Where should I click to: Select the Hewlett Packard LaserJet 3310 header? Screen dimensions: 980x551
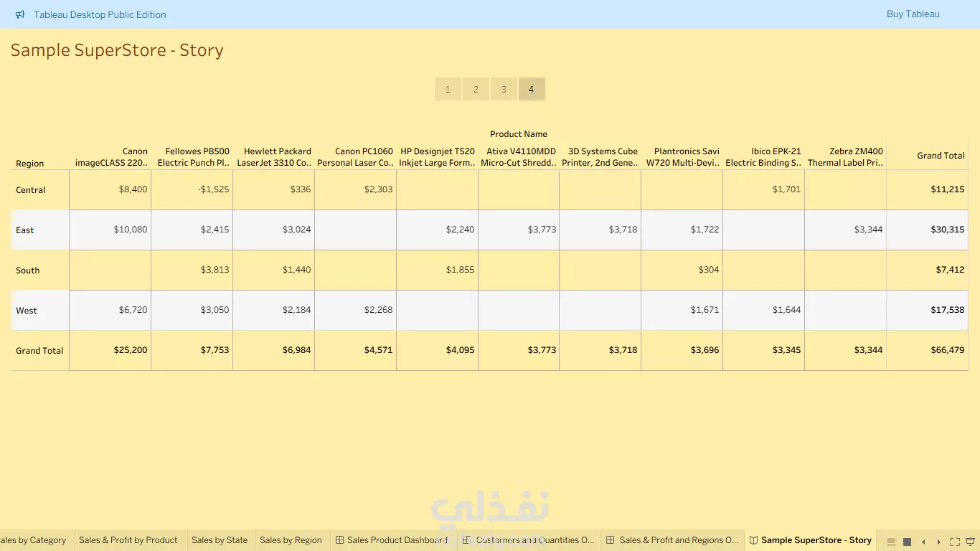click(275, 157)
